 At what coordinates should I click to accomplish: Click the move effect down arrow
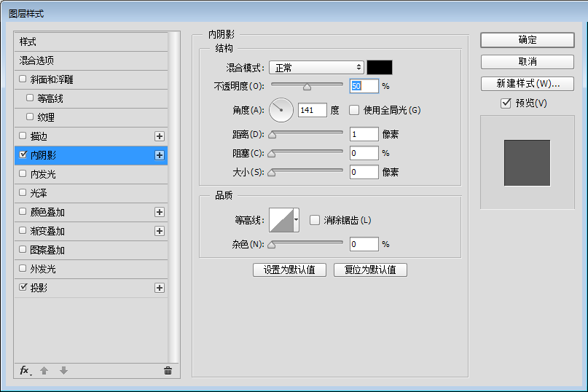point(63,371)
